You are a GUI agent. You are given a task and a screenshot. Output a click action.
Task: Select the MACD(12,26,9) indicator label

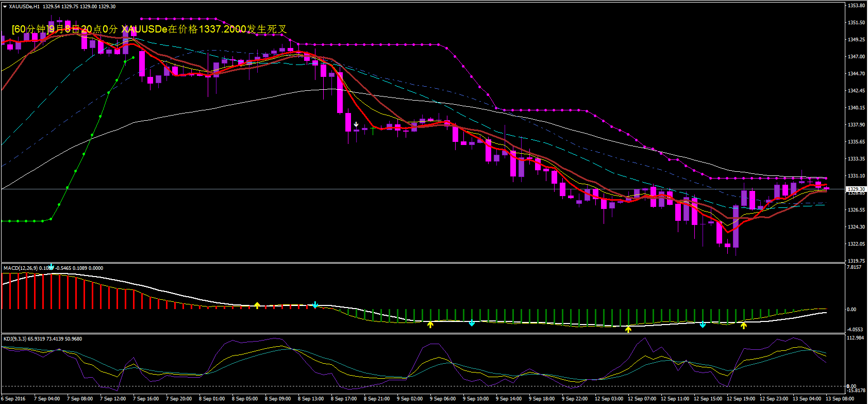(21, 268)
